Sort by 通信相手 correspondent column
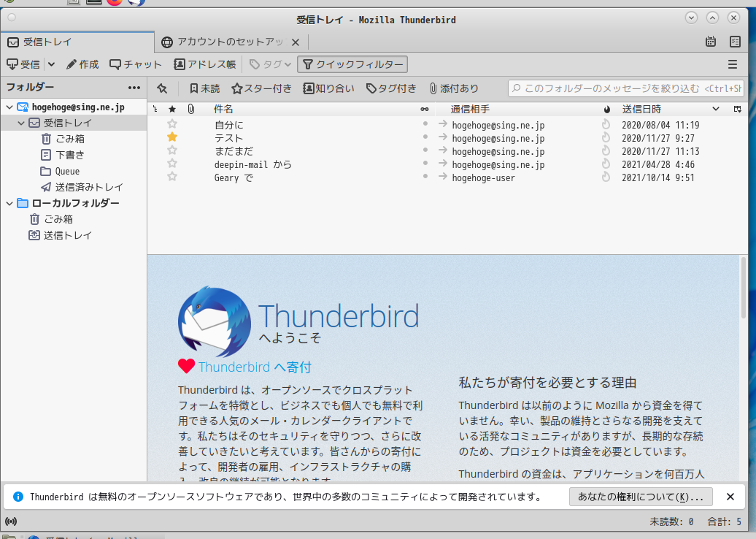 point(470,109)
